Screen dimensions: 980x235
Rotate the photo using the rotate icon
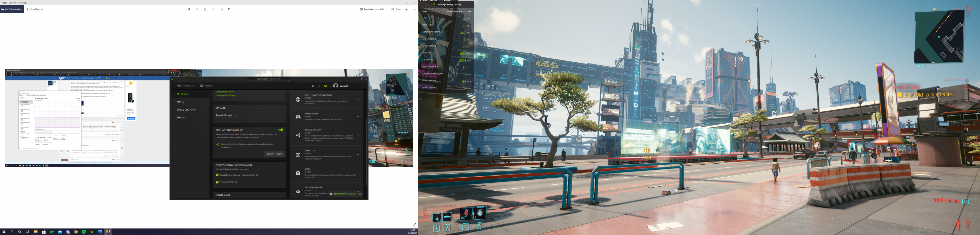click(221, 9)
